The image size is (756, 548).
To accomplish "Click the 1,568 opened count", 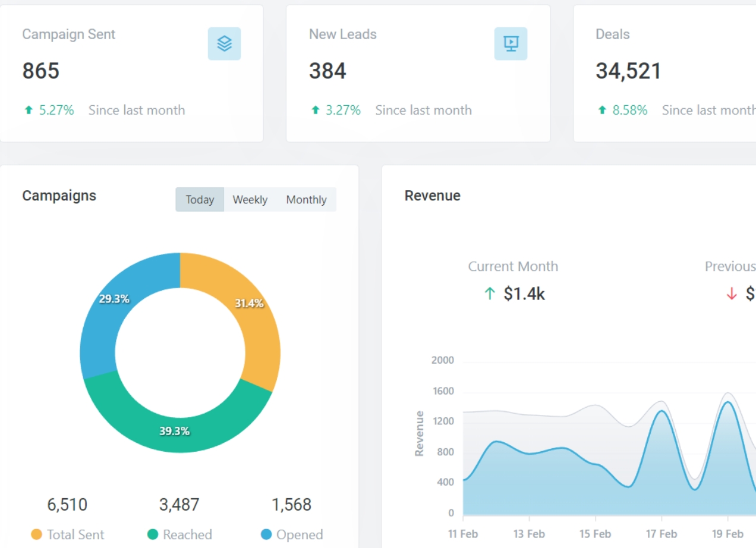I will [x=291, y=505].
